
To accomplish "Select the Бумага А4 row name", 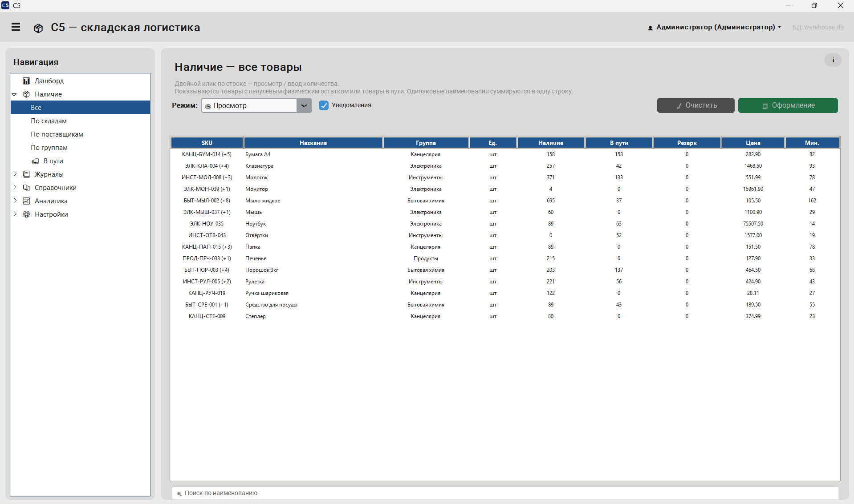I will click(258, 154).
